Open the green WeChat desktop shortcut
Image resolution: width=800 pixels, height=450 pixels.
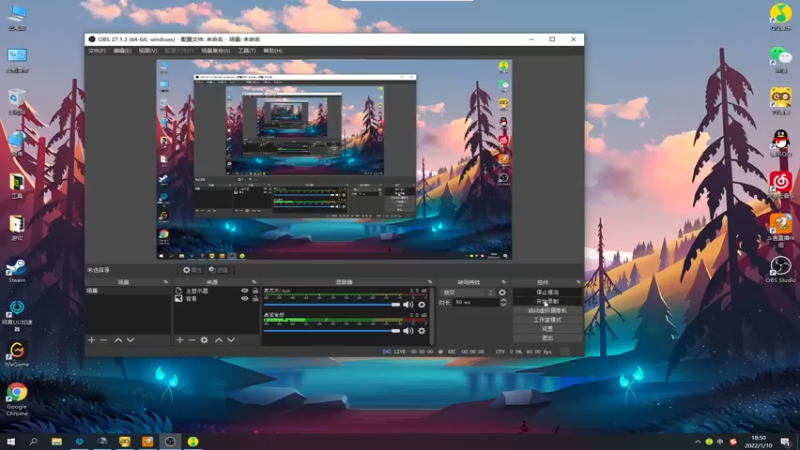coord(781,59)
